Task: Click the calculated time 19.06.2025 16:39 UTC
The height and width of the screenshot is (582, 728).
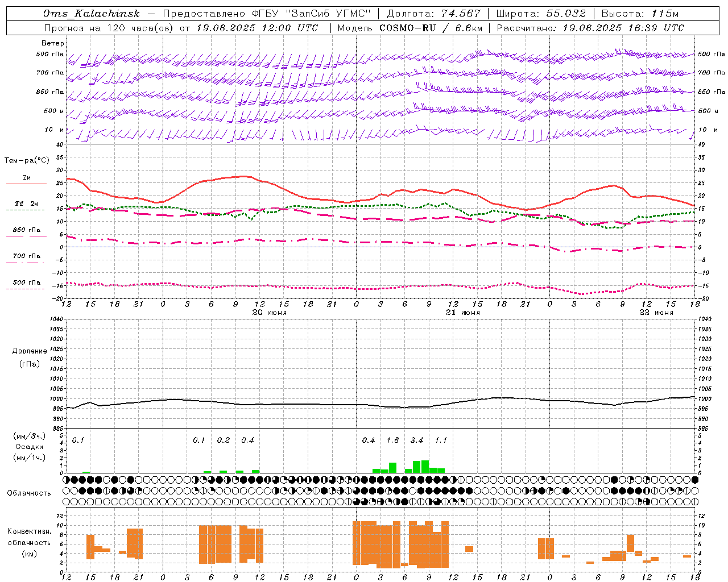Action: [x=623, y=28]
